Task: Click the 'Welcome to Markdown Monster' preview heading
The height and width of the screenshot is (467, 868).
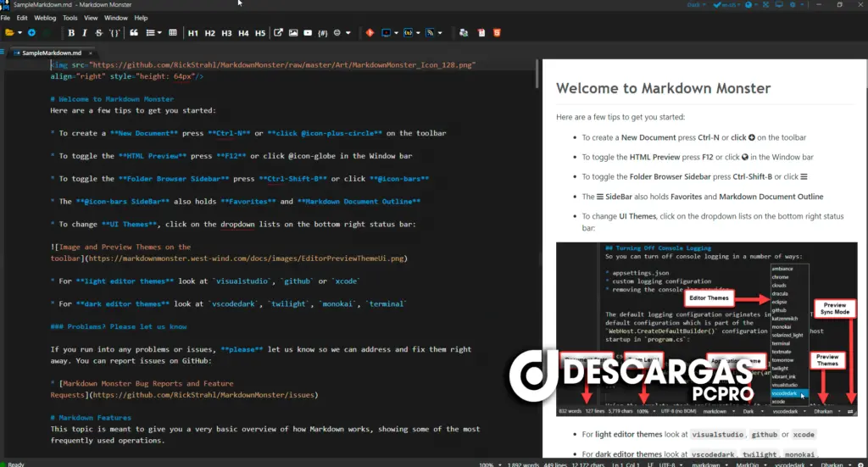Action: [x=663, y=88]
